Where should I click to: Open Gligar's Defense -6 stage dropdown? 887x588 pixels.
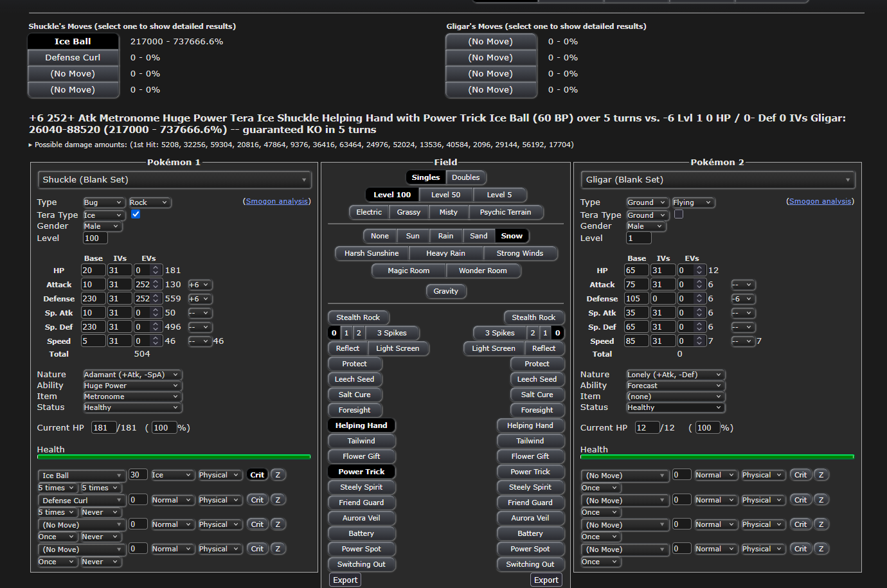pyautogui.click(x=742, y=299)
